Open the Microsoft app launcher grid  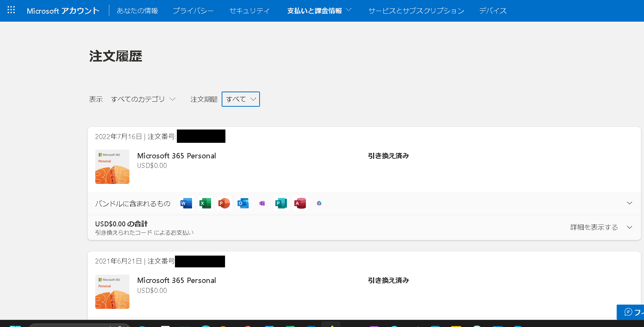click(11, 10)
